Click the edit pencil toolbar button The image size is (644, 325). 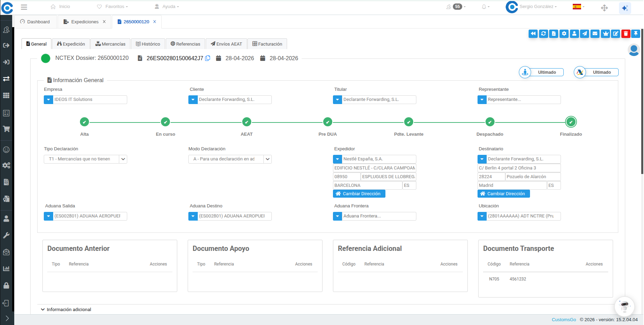(x=616, y=34)
